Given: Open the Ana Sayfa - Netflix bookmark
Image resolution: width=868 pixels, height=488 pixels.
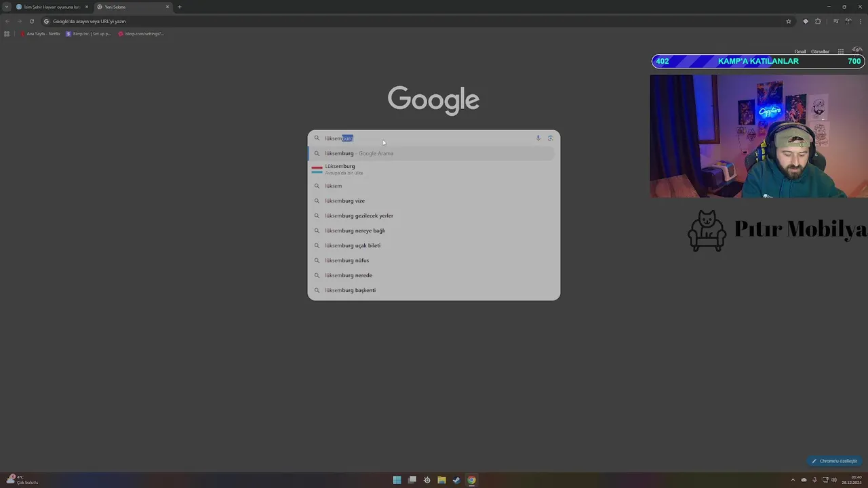Looking at the screenshot, I should pyautogui.click(x=41, y=33).
